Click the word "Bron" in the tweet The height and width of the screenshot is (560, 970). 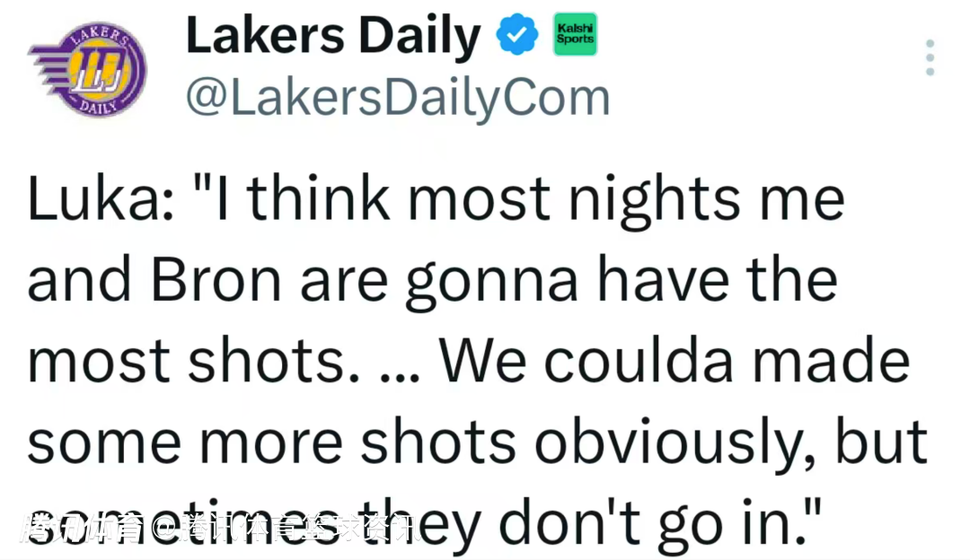coord(217,281)
